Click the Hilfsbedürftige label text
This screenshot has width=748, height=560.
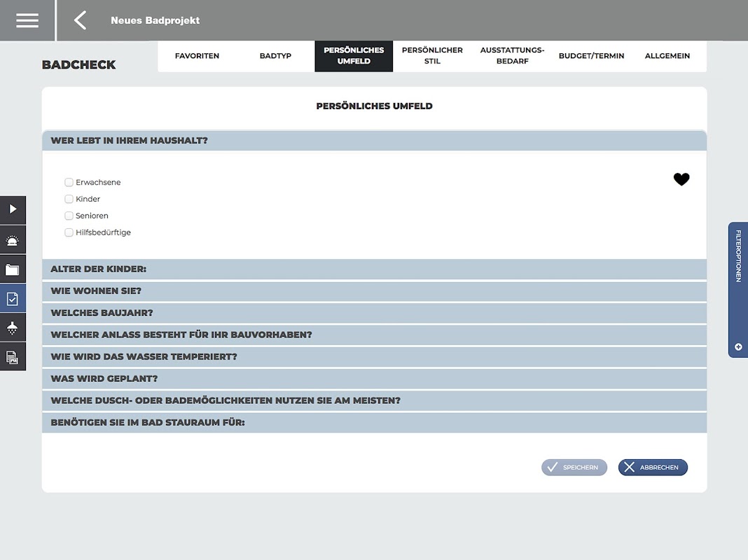point(103,232)
